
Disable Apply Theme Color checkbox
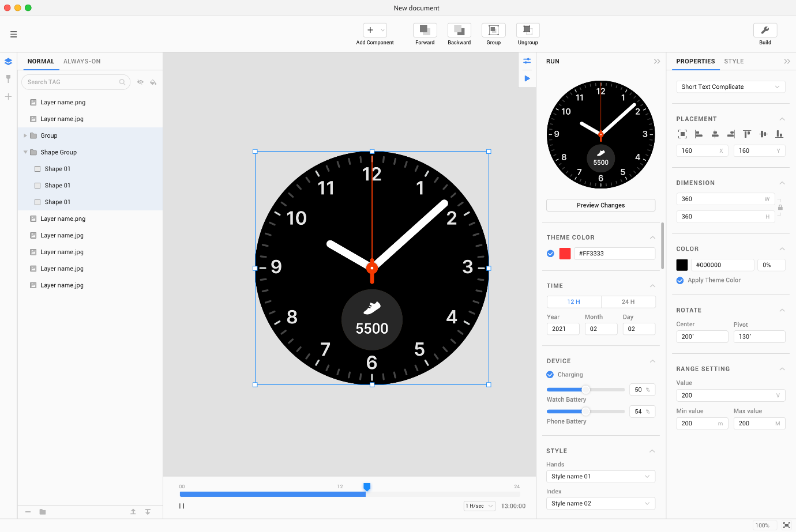pos(680,281)
